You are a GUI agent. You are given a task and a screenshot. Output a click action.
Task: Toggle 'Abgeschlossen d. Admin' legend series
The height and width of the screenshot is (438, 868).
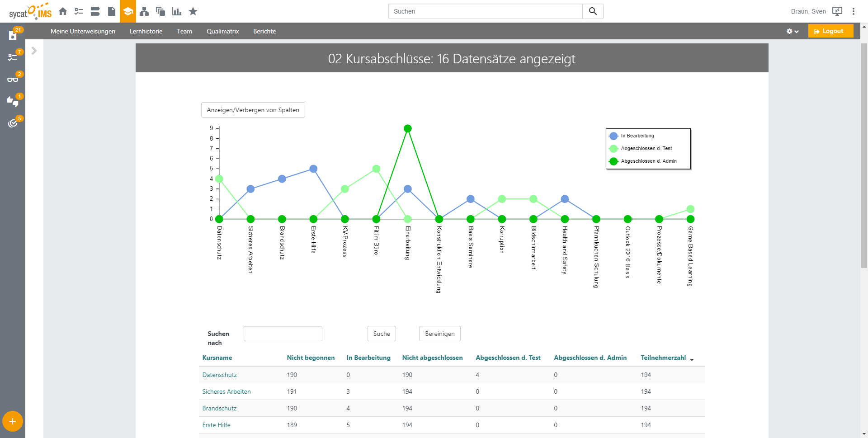(648, 161)
